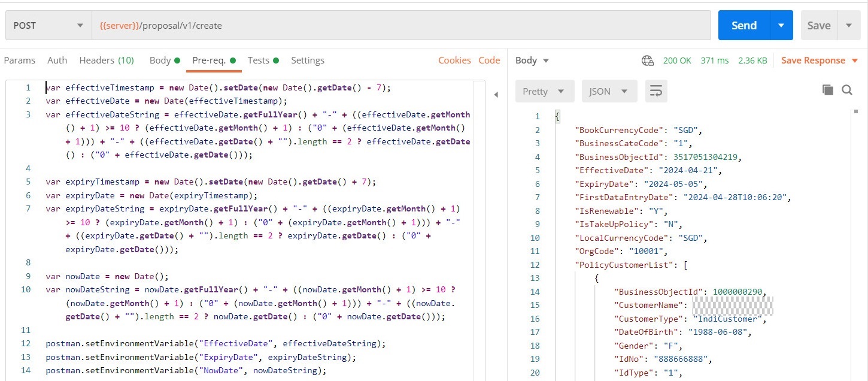Click the network globe icon

pyautogui.click(x=647, y=61)
